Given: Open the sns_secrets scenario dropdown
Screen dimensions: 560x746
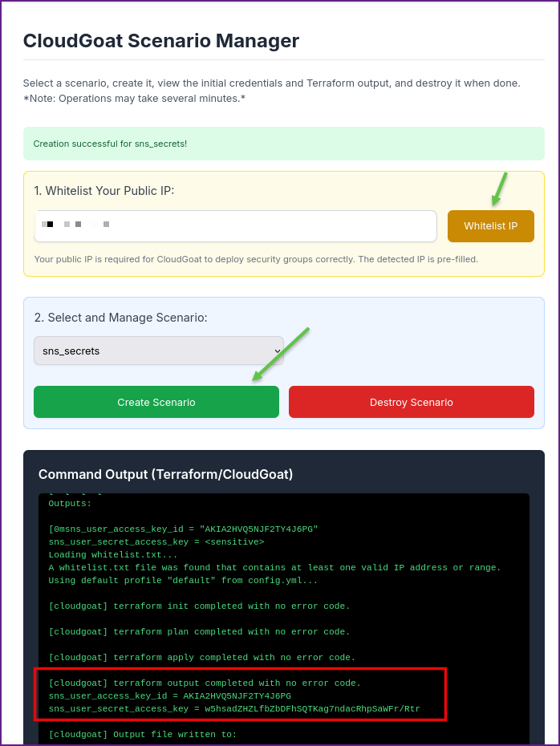Looking at the screenshot, I should 158,351.
